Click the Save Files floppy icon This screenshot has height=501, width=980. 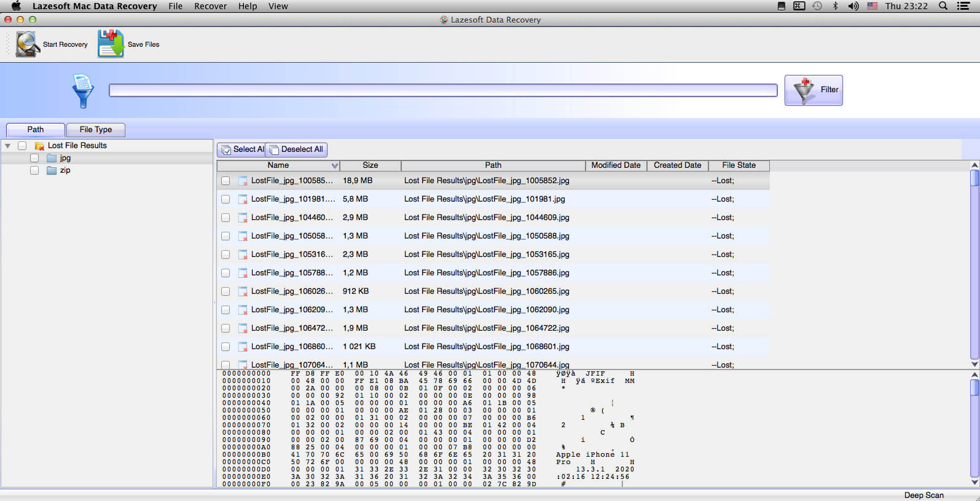click(111, 44)
